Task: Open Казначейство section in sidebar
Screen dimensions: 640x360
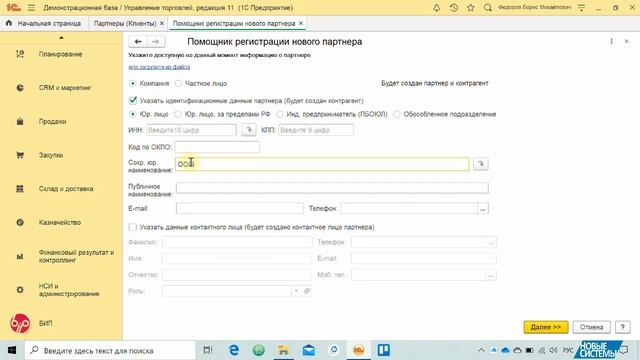Action: (x=60, y=222)
